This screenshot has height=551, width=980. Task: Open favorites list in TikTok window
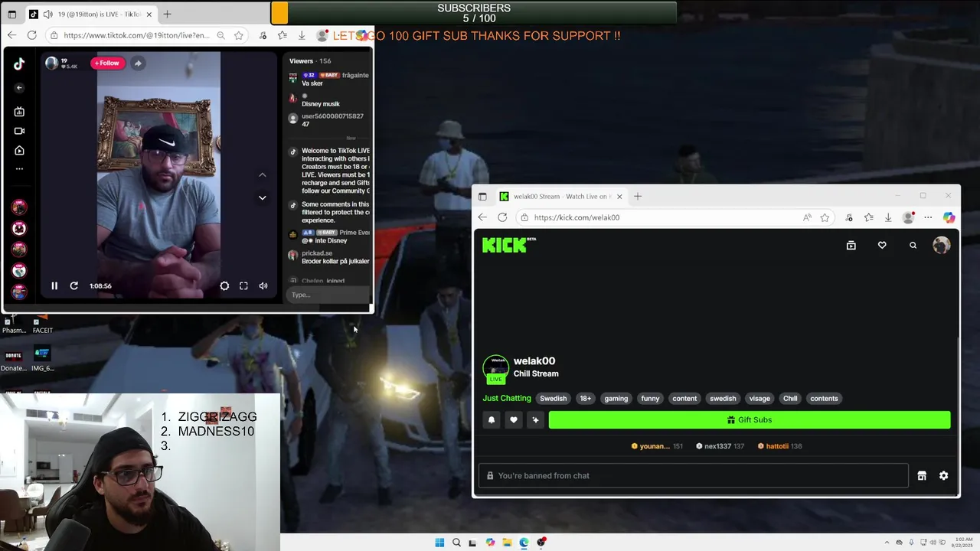[283, 35]
